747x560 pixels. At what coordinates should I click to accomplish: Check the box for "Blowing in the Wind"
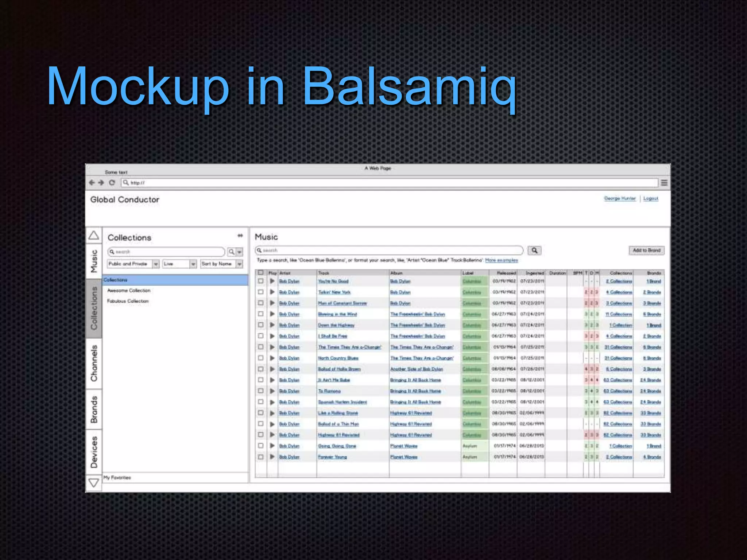coord(261,314)
